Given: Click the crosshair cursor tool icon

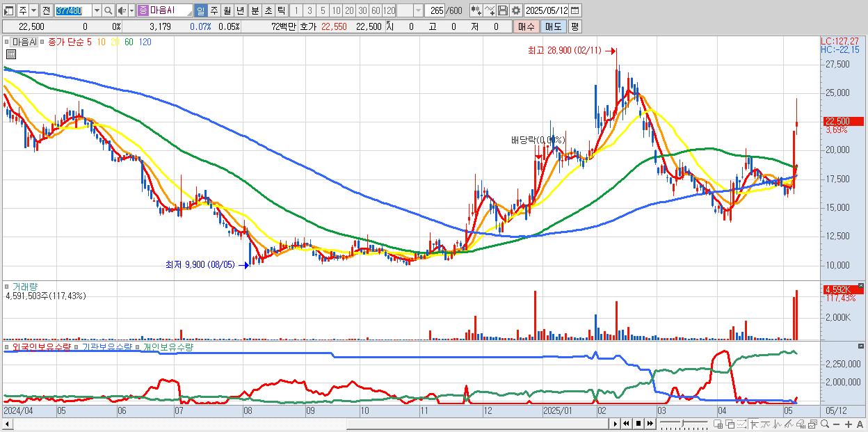Looking at the screenshot, I should coord(754,424).
